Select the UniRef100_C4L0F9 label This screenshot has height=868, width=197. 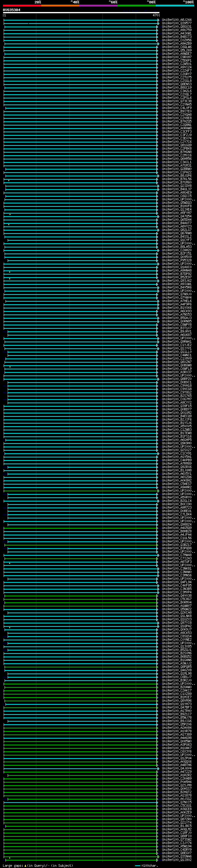tap(176, 108)
